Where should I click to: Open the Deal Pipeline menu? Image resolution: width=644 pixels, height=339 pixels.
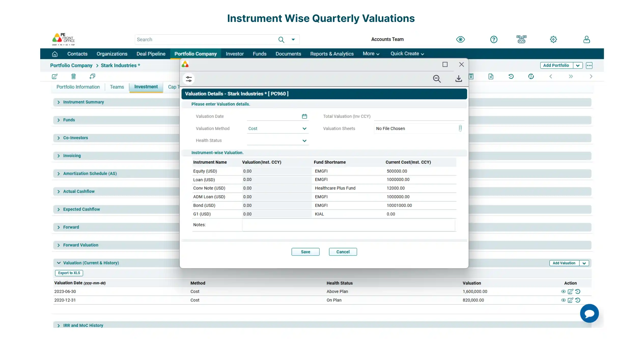click(x=151, y=54)
